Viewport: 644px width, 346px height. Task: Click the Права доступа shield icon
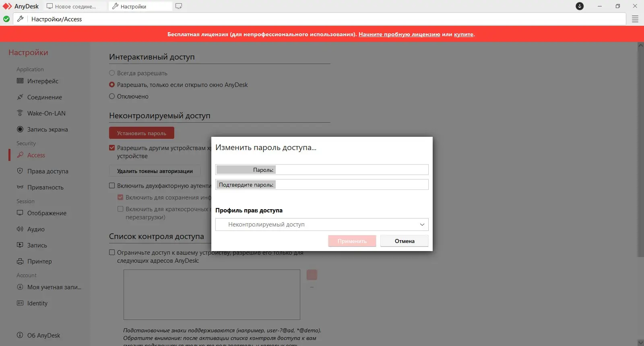(20, 171)
